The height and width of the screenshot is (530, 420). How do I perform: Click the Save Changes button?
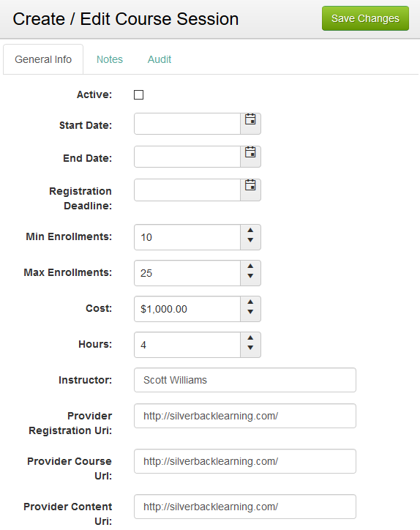pos(365,18)
